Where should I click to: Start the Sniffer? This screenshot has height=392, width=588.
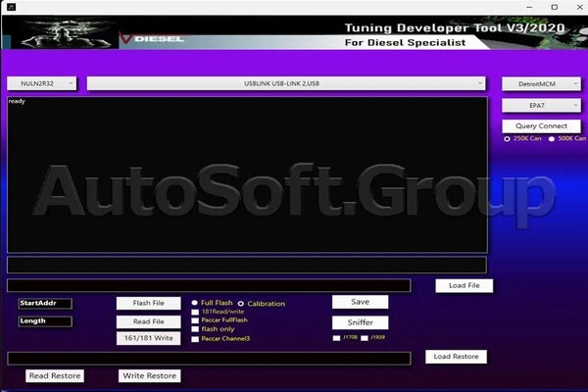click(360, 322)
